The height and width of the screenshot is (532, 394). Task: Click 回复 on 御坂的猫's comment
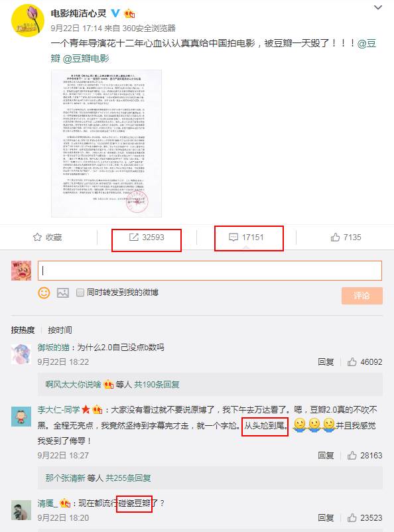326,362
